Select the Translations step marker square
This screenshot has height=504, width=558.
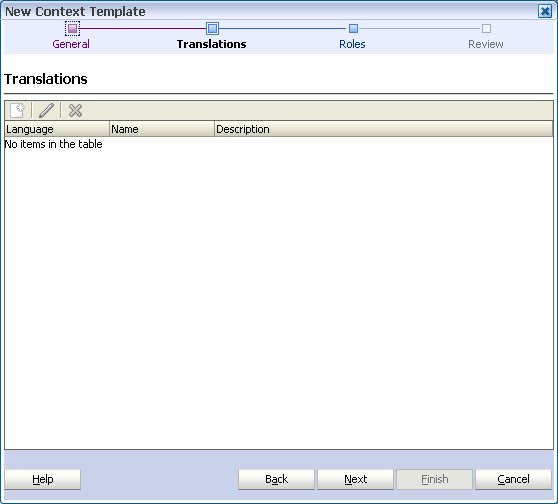212,28
